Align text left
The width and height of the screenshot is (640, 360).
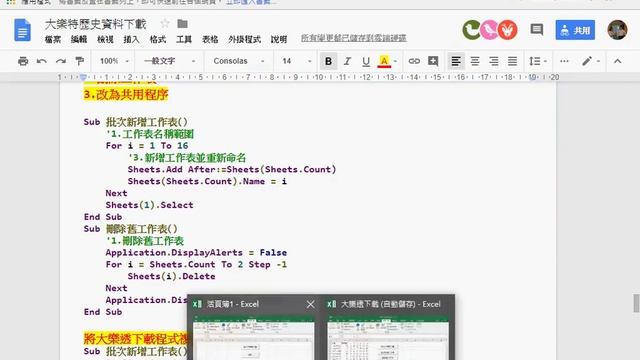click(456, 61)
